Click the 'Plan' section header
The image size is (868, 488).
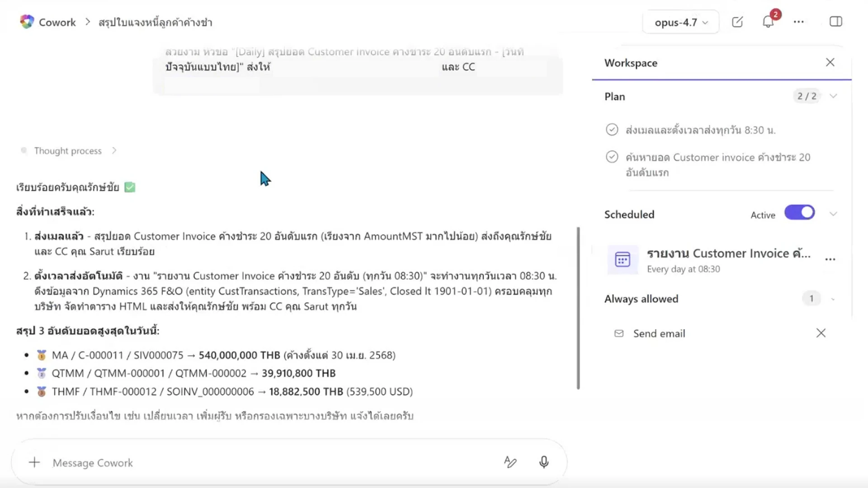[x=615, y=96]
